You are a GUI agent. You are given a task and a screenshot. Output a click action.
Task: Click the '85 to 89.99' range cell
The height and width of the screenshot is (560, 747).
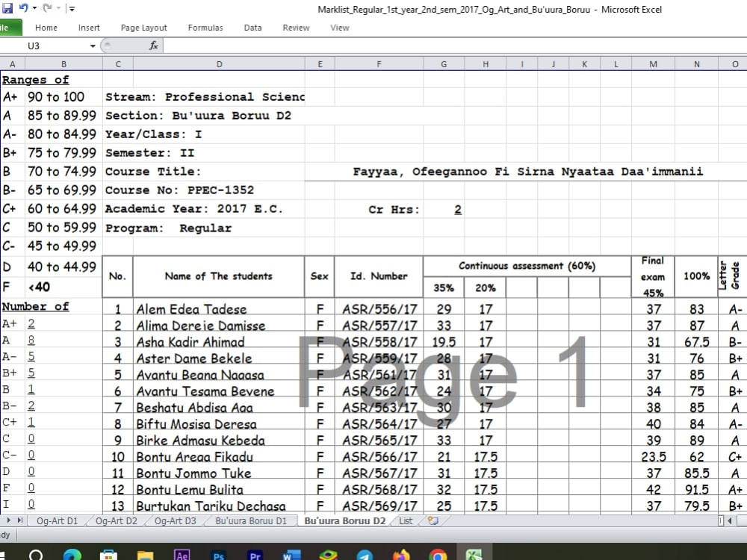click(x=62, y=116)
